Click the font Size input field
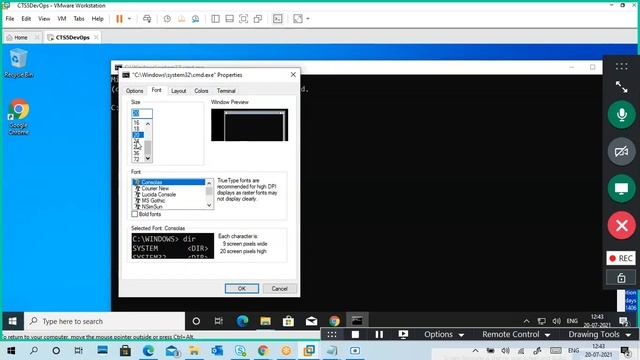The width and height of the screenshot is (640, 360). tap(142, 113)
